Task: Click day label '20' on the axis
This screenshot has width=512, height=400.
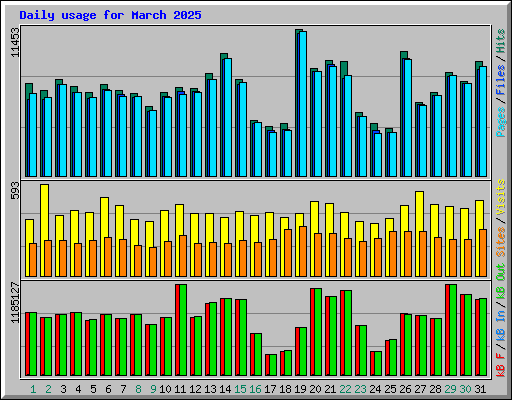Action: click(315, 389)
